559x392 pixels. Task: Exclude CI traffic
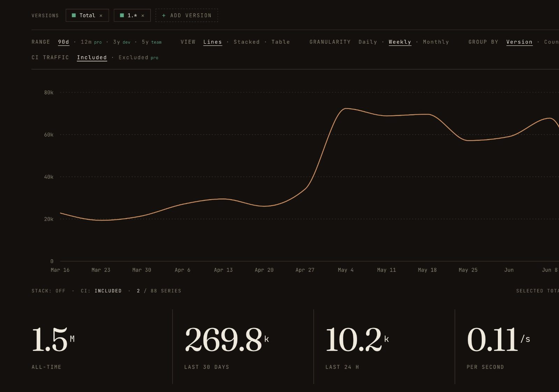coord(138,58)
